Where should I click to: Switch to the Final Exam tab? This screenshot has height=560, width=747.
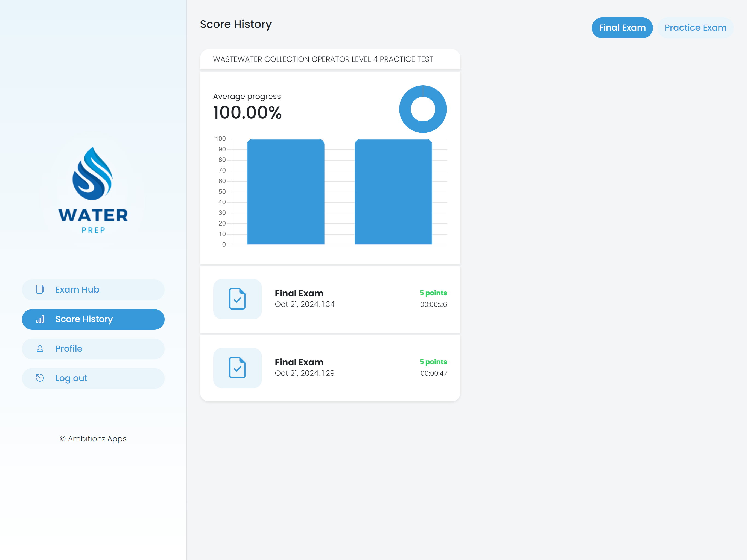point(622,28)
